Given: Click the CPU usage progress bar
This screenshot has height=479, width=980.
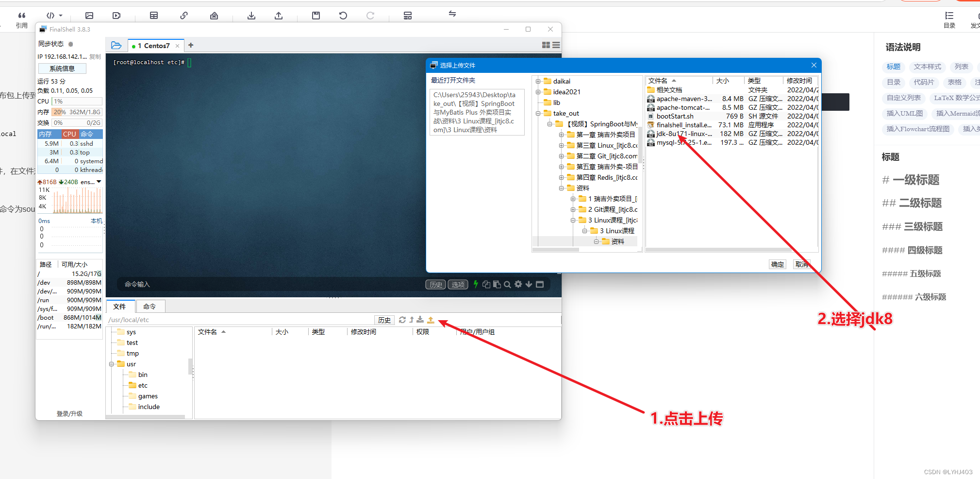Looking at the screenshot, I should click(x=77, y=102).
